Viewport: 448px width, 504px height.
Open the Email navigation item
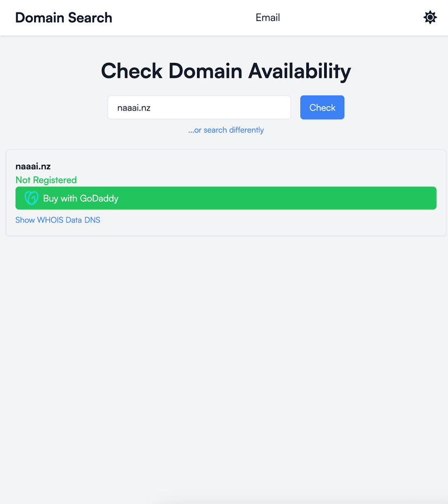pyautogui.click(x=268, y=17)
